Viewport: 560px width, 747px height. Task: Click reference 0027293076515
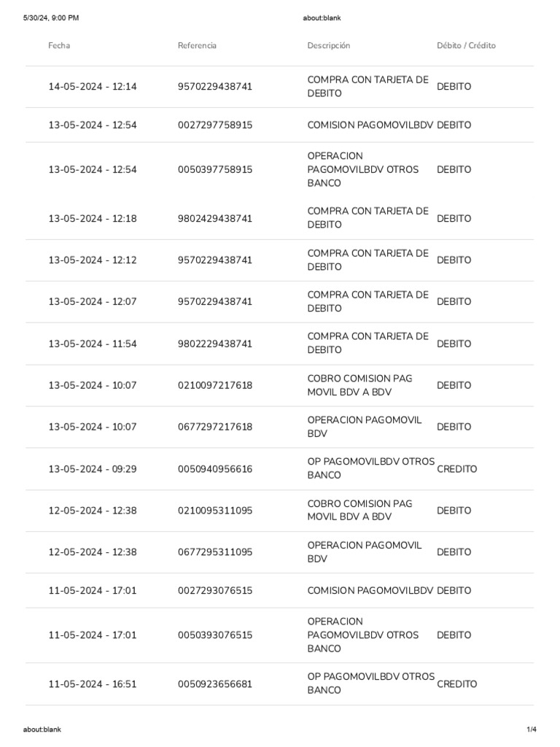(215, 590)
